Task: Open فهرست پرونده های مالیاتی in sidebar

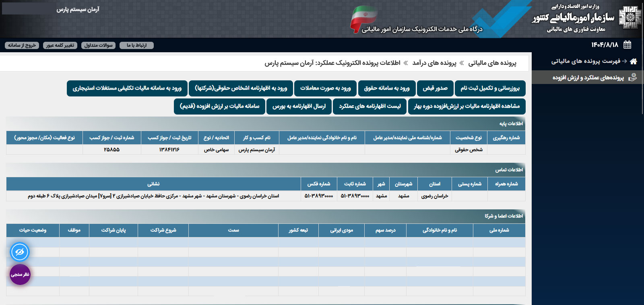Action: [586, 61]
